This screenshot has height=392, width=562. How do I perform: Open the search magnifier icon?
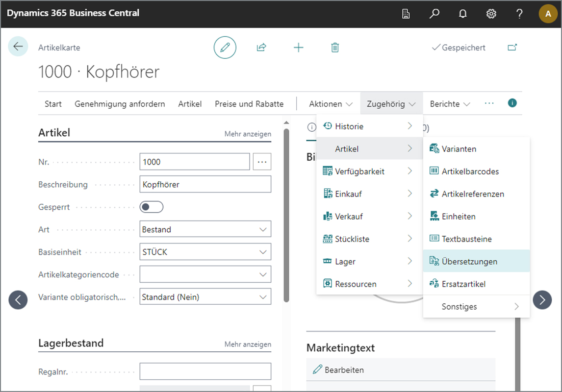pos(434,14)
